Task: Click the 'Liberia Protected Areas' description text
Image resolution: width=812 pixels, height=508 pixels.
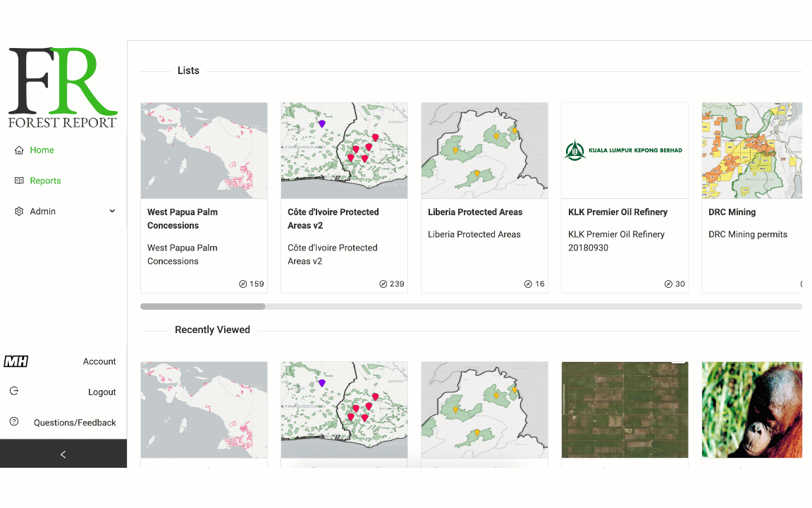Action: point(474,234)
